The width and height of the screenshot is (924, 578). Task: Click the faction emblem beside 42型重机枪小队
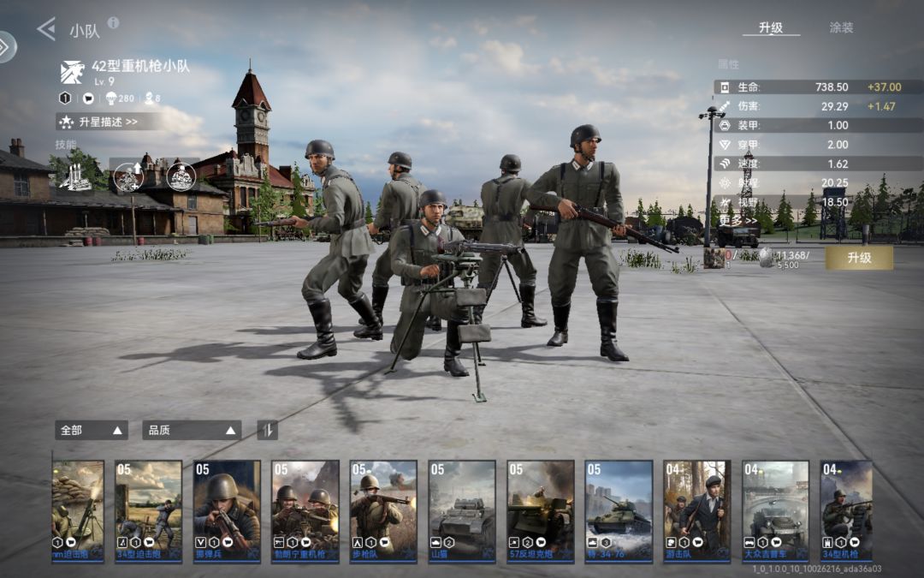click(x=73, y=72)
